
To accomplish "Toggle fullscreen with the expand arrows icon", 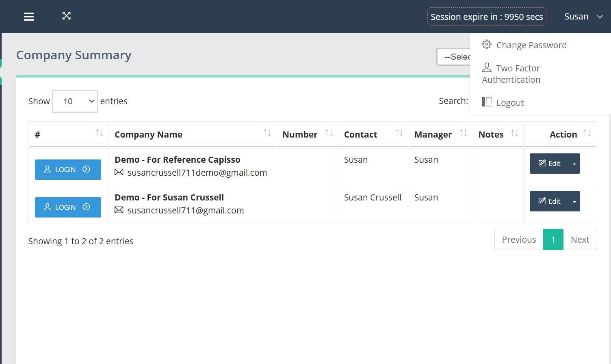I will 67,16.
